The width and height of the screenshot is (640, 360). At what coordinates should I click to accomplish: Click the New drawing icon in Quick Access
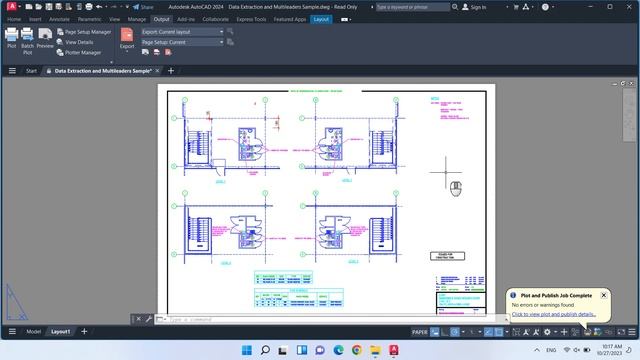pyautogui.click(x=29, y=7)
